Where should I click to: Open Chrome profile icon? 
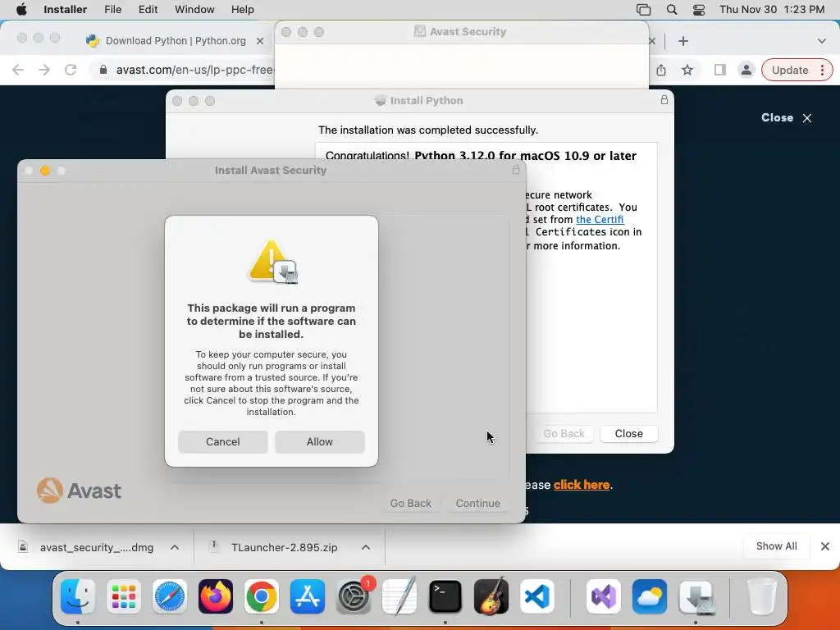(x=746, y=71)
